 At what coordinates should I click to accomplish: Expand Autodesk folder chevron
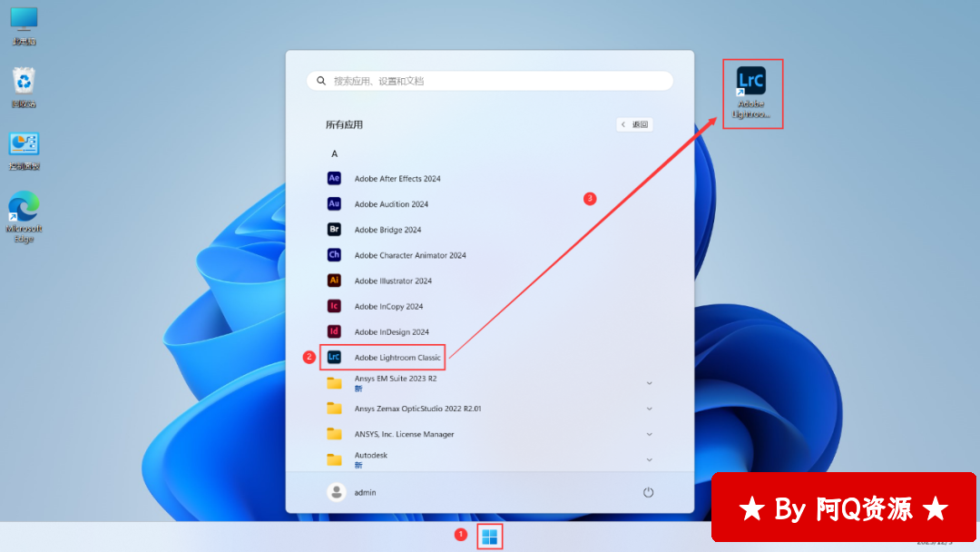pos(650,460)
